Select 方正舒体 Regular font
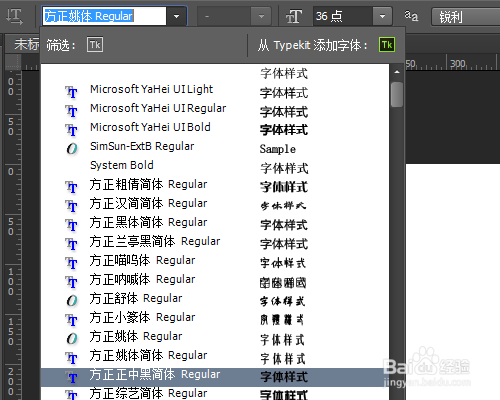 tap(215, 298)
